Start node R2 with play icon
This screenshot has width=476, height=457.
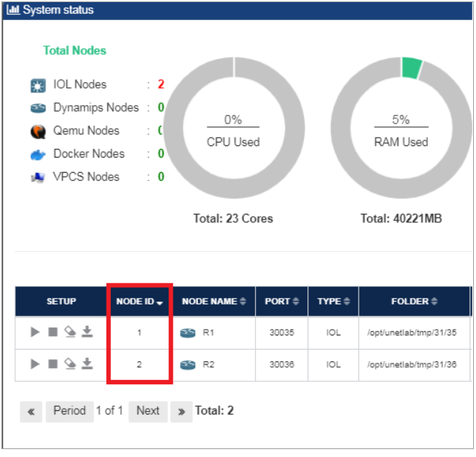pyautogui.click(x=35, y=364)
